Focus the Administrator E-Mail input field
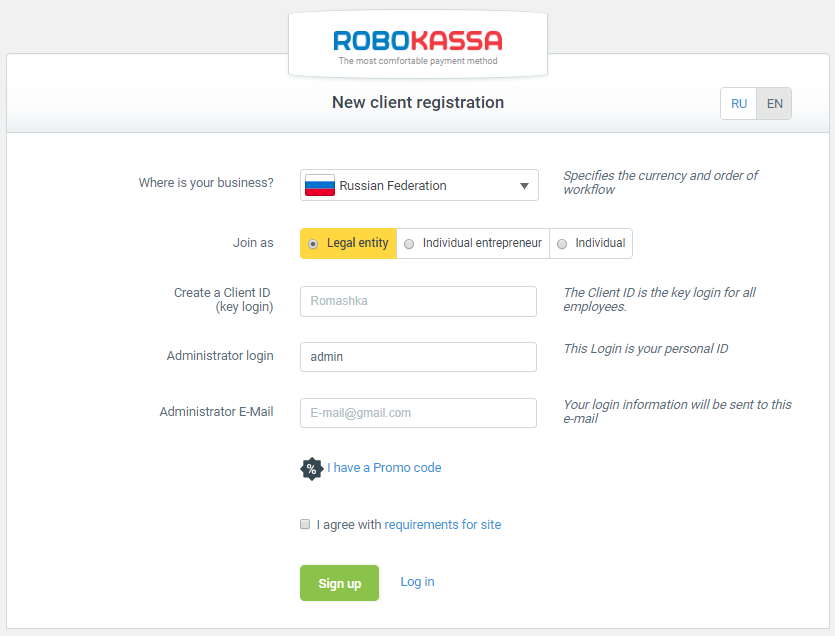835x636 pixels. click(x=418, y=413)
